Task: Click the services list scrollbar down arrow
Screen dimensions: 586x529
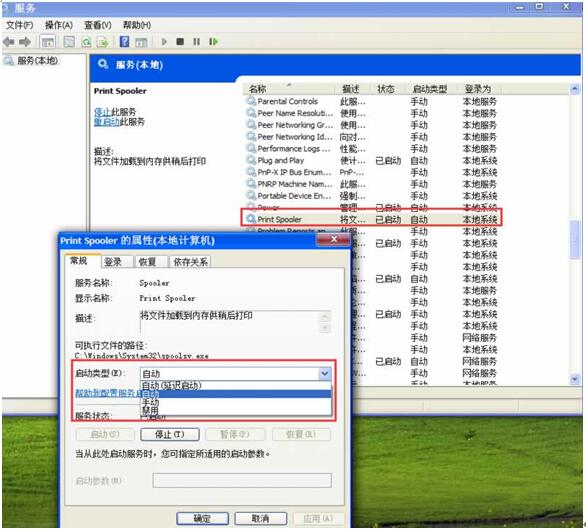Action: 574,379
